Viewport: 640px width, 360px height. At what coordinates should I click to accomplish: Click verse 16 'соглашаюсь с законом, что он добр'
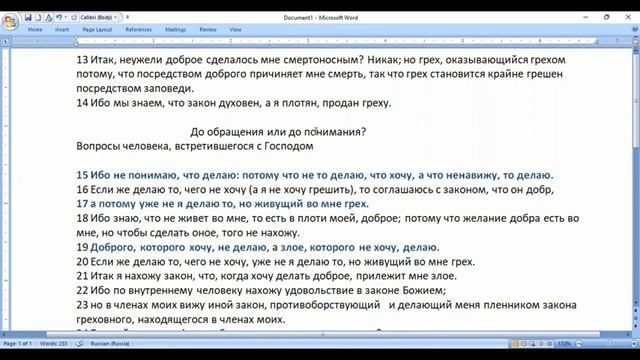pos(315,189)
